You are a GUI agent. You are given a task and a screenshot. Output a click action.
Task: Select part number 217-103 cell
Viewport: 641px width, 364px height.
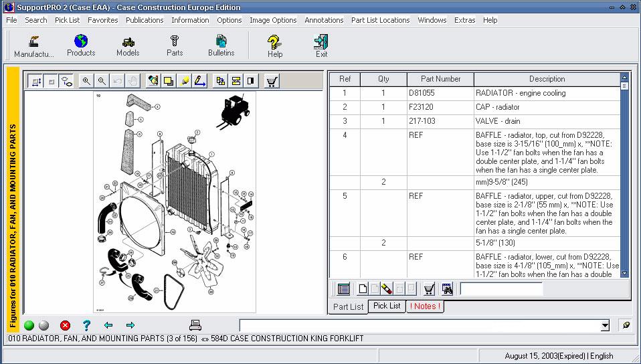coord(441,121)
